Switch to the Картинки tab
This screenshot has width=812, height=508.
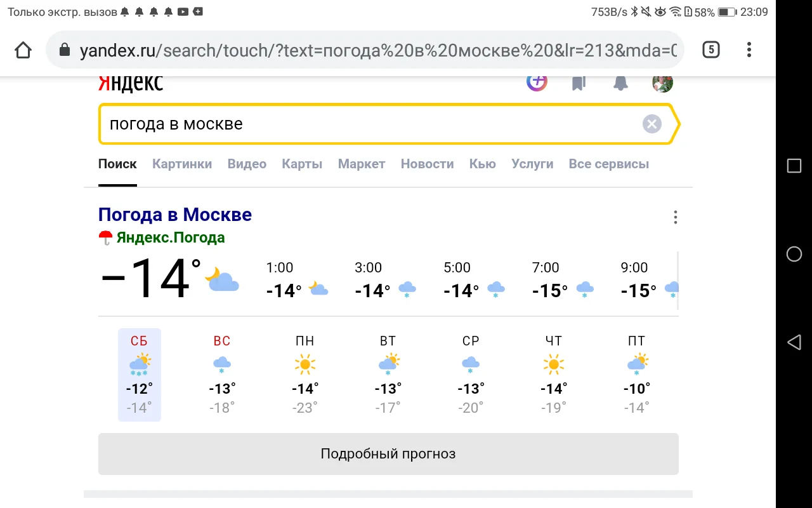coord(182,163)
